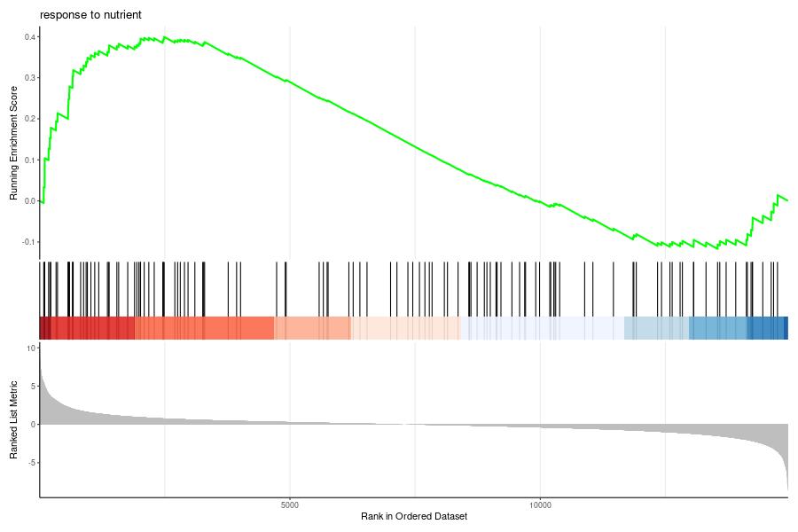Click the -5 ranked metric tick label
Image resolution: width=798 pixels, height=532 pixels.
click(x=32, y=462)
